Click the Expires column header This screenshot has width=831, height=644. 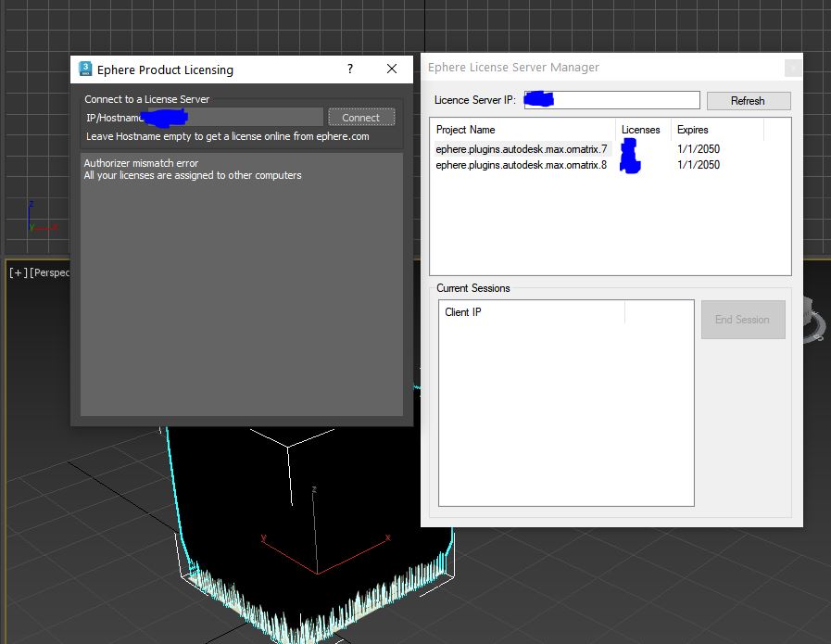tap(715, 130)
